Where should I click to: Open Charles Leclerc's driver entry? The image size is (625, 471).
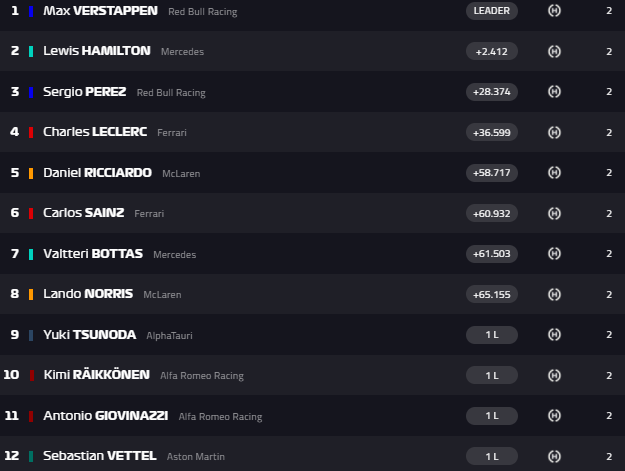coord(96,132)
